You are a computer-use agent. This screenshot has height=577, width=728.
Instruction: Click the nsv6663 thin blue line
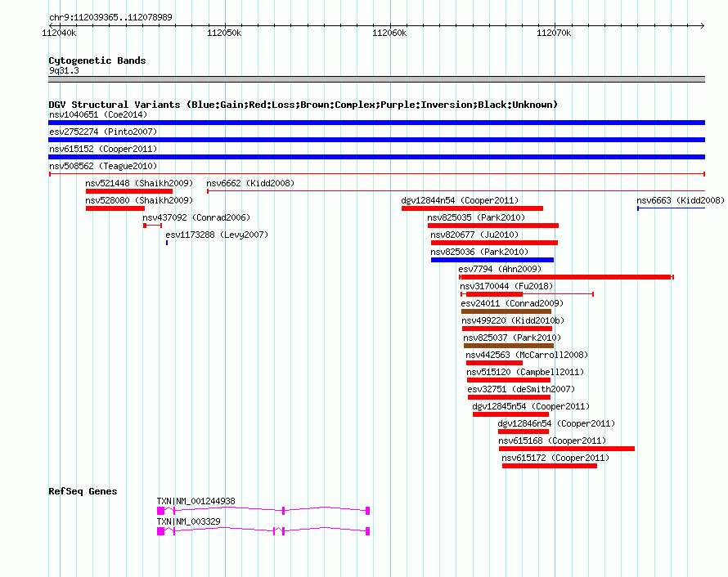672,208
